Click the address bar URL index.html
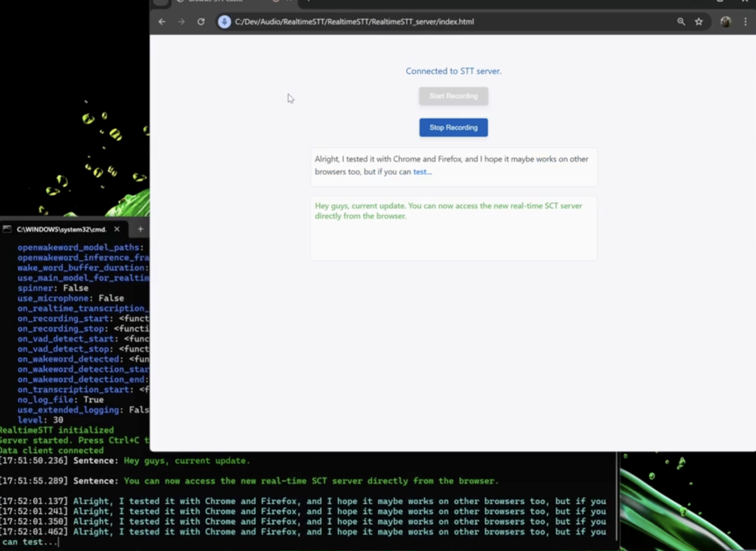The height and width of the screenshot is (551, 756). [x=354, y=22]
